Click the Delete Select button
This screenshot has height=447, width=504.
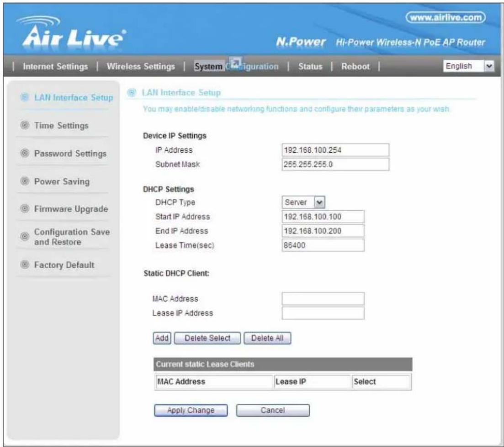(207, 338)
